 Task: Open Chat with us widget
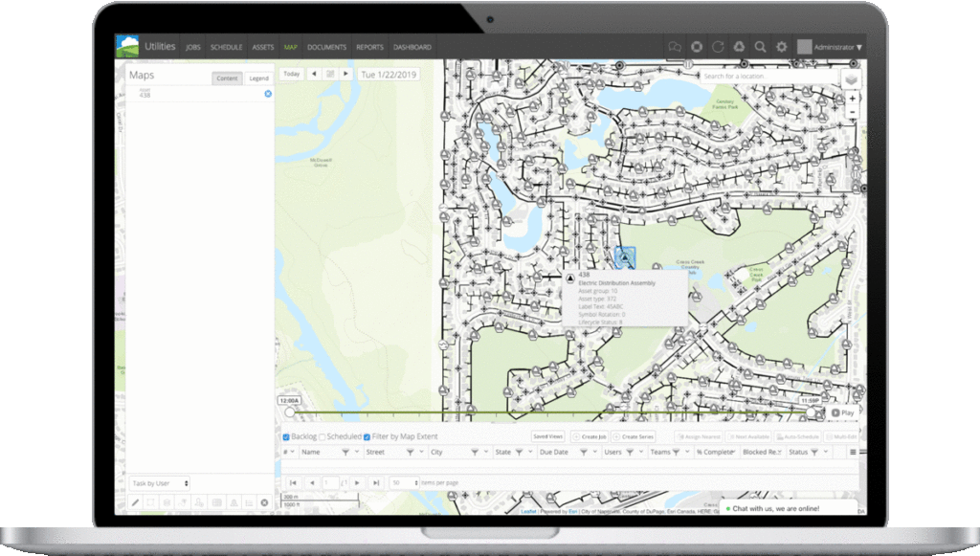point(788,508)
